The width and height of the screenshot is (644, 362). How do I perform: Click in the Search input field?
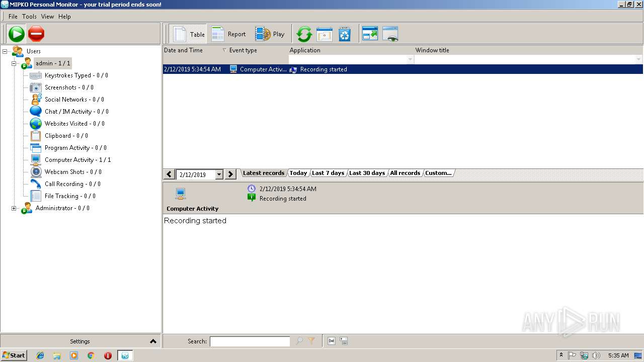click(250, 341)
